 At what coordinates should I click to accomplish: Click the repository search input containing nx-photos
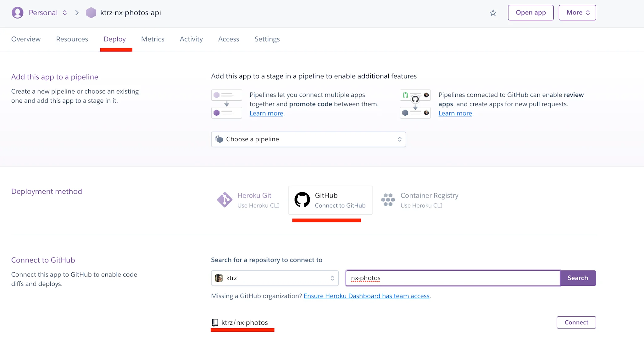tap(452, 278)
